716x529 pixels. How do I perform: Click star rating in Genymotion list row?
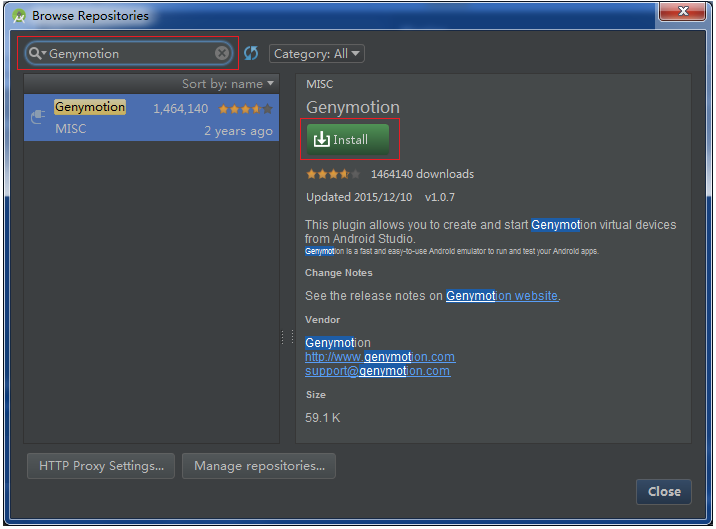click(246, 109)
